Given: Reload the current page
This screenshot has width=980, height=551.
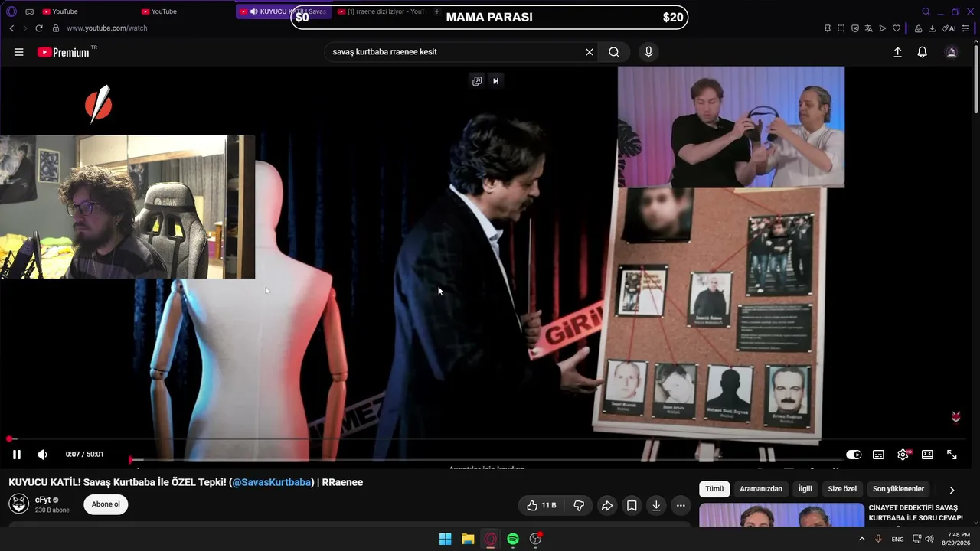Looking at the screenshot, I should point(39,28).
